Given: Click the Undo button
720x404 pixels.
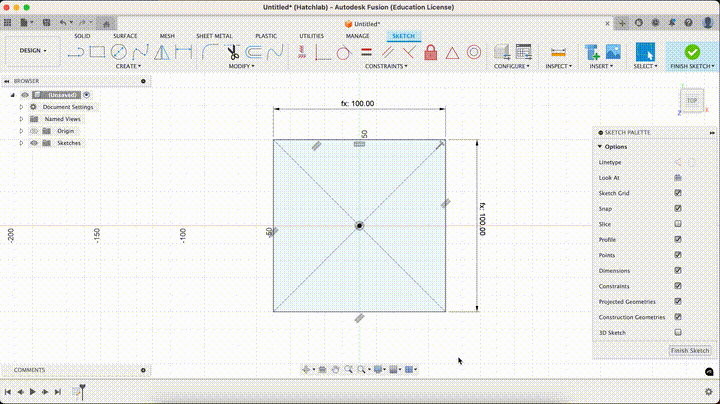Looking at the screenshot, I should pyautogui.click(x=63, y=22).
